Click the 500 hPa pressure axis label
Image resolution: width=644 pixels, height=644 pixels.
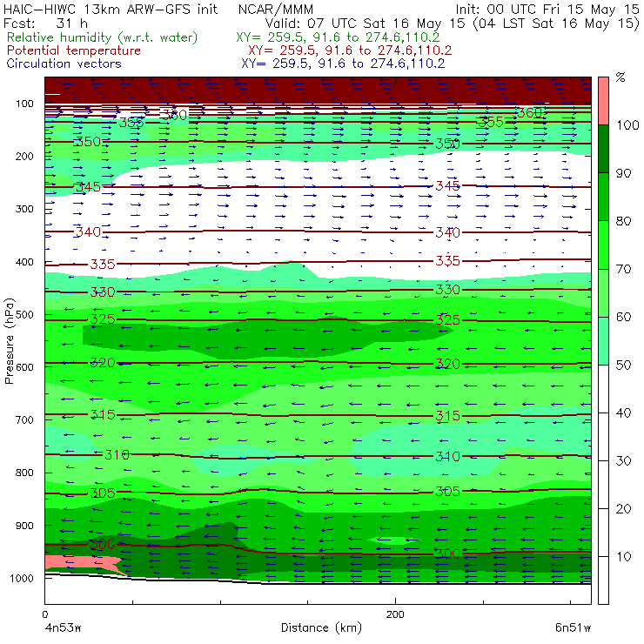pyautogui.click(x=24, y=315)
